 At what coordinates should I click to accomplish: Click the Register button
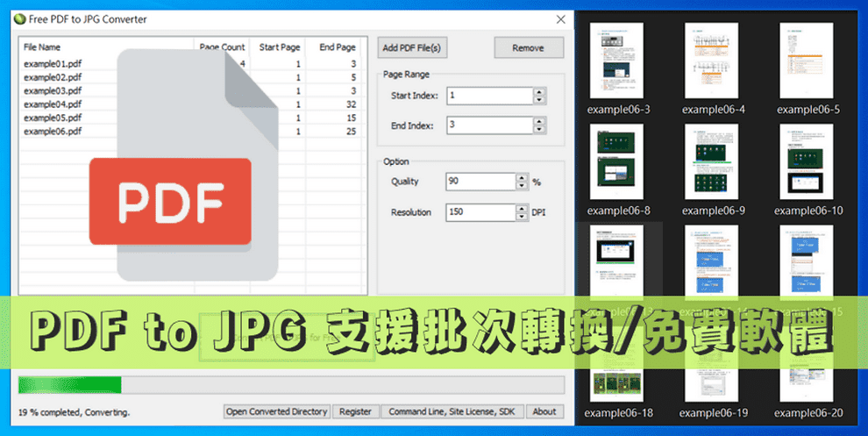click(x=355, y=411)
